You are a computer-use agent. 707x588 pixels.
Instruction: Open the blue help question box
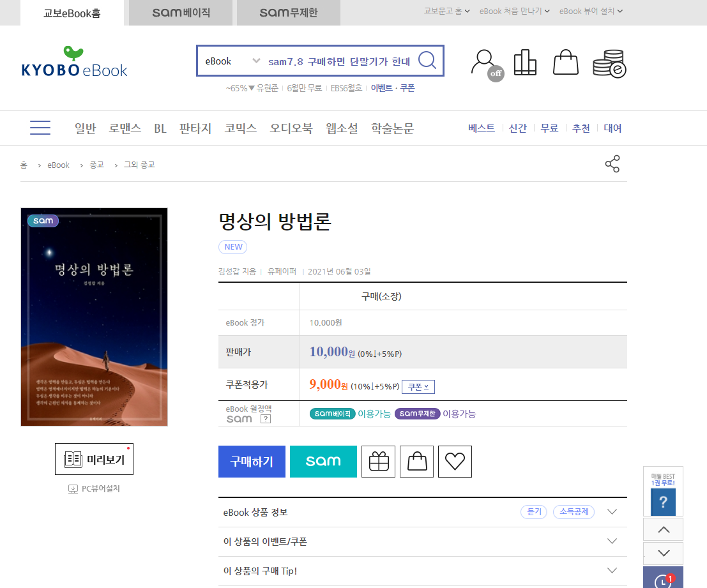pyautogui.click(x=663, y=501)
